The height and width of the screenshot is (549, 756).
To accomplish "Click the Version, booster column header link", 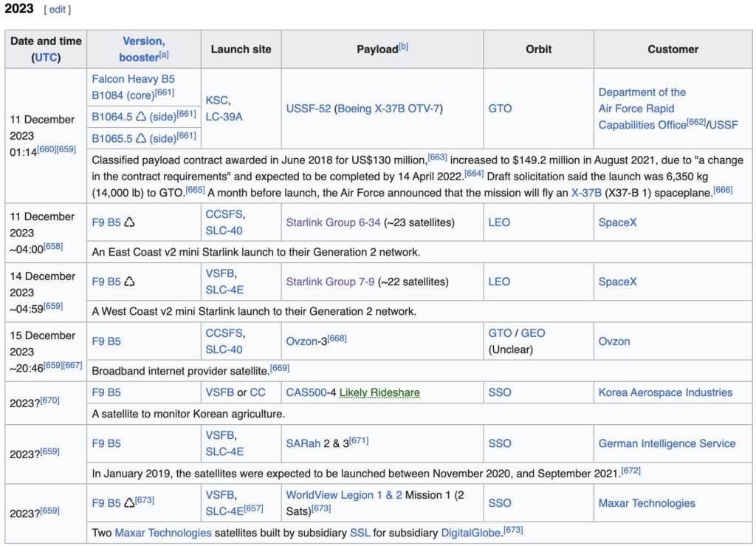I will pos(143,49).
